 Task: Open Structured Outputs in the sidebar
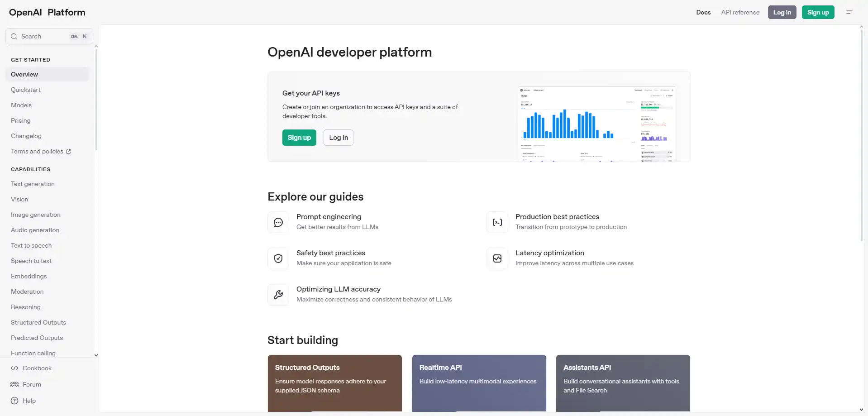click(38, 323)
